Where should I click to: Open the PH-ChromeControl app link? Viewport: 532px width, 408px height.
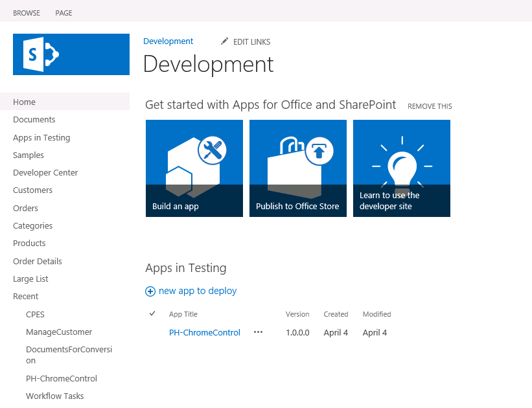coord(204,332)
